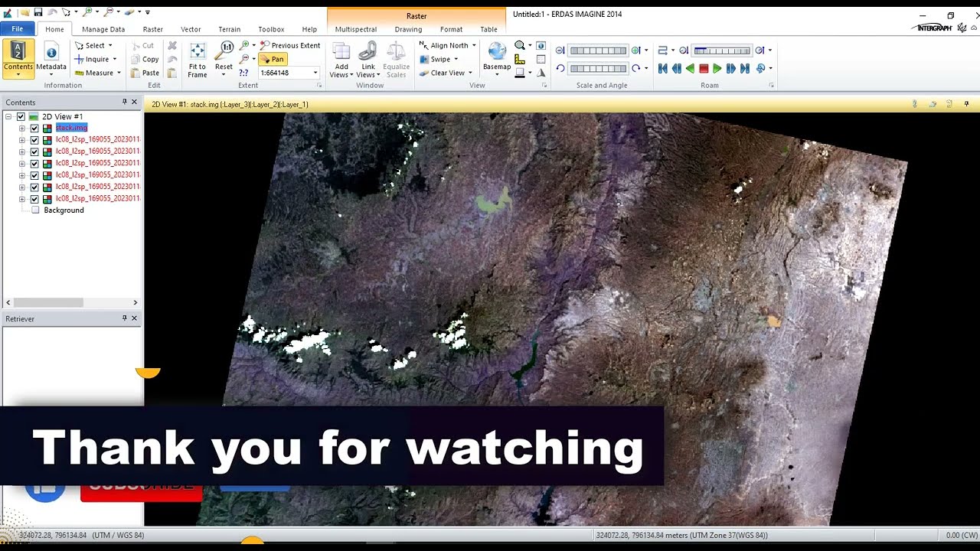Pin the Contents panel
The width and height of the screenshot is (980, 551).
tap(124, 102)
